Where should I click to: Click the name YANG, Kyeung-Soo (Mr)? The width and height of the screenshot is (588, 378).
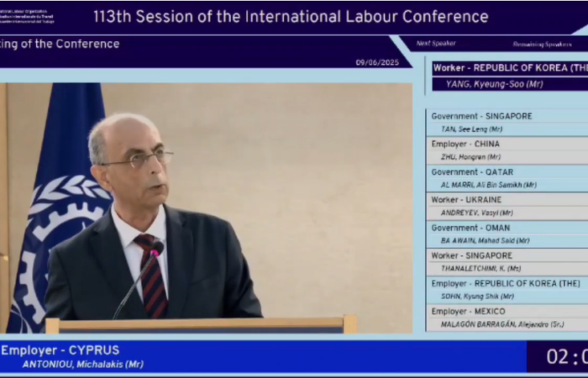[494, 84]
